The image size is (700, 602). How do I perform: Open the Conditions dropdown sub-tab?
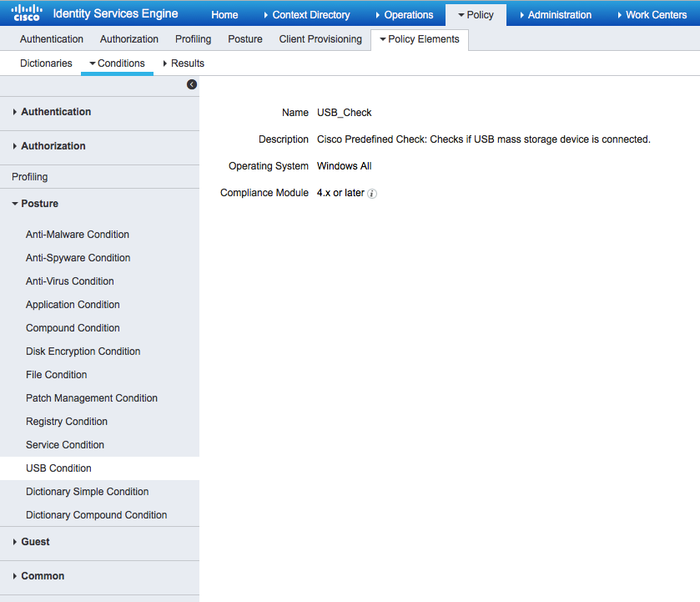[x=117, y=63]
